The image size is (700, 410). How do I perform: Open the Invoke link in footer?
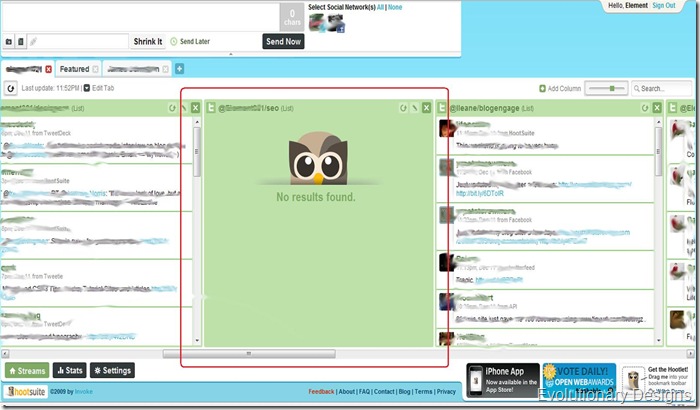[x=84, y=392]
